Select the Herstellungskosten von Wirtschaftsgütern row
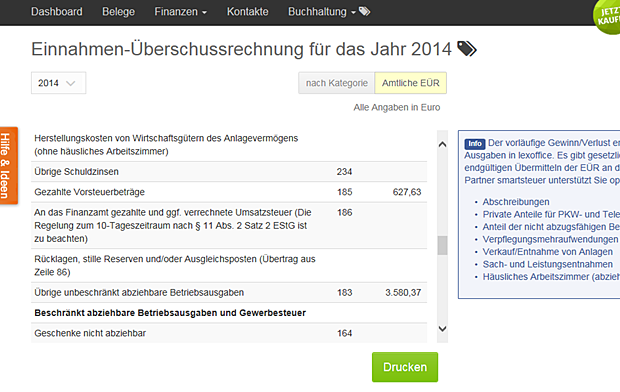Viewport: 620px width, 392px height. pos(229,145)
